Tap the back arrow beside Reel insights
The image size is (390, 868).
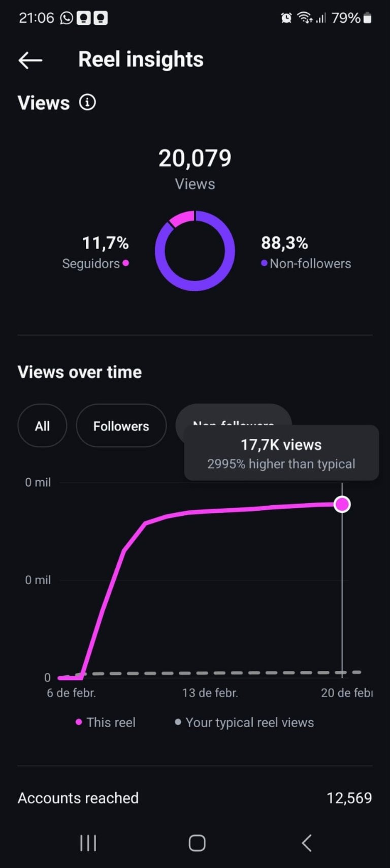(30, 60)
